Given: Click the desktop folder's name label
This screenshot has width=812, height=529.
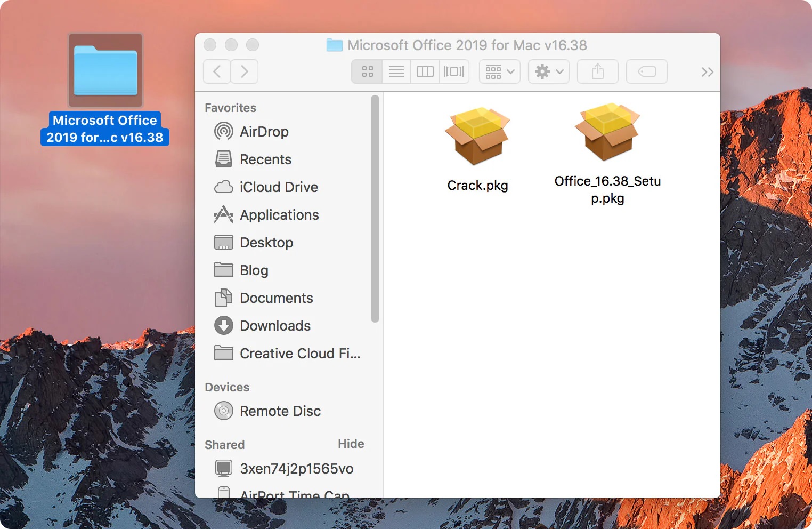Looking at the screenshot, I should 105,129.
